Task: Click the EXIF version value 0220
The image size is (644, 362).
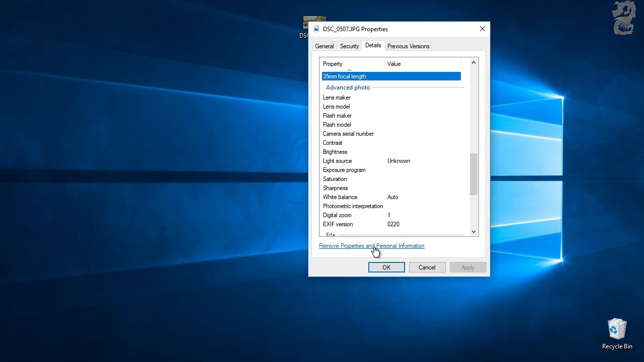Action: coord(393,224)
